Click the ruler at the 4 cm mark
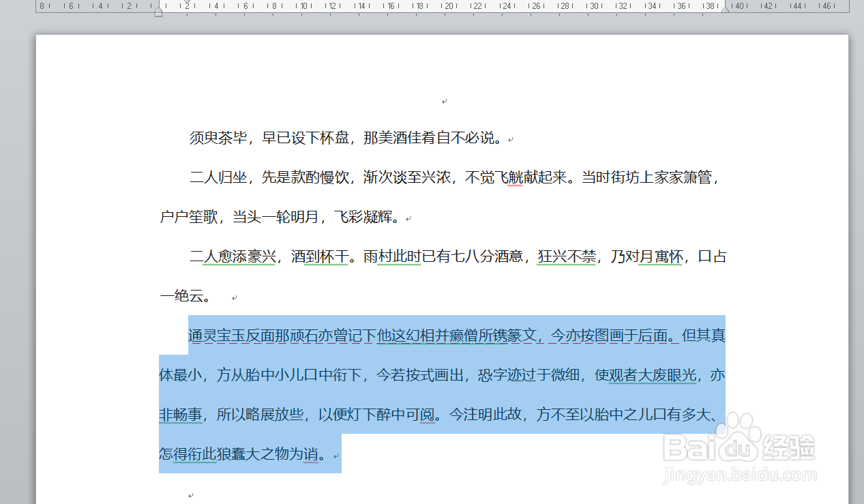The height and width of the screenshot is (504, 864). 216,5
